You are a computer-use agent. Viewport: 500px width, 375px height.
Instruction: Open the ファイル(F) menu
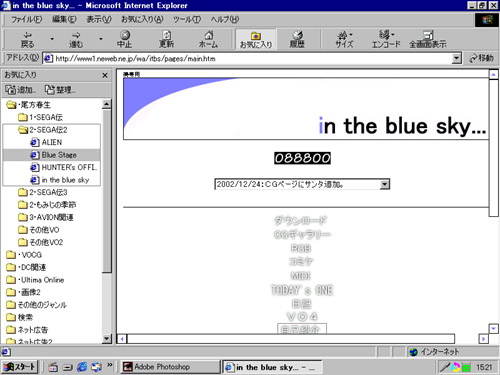(x=26, y=19)
